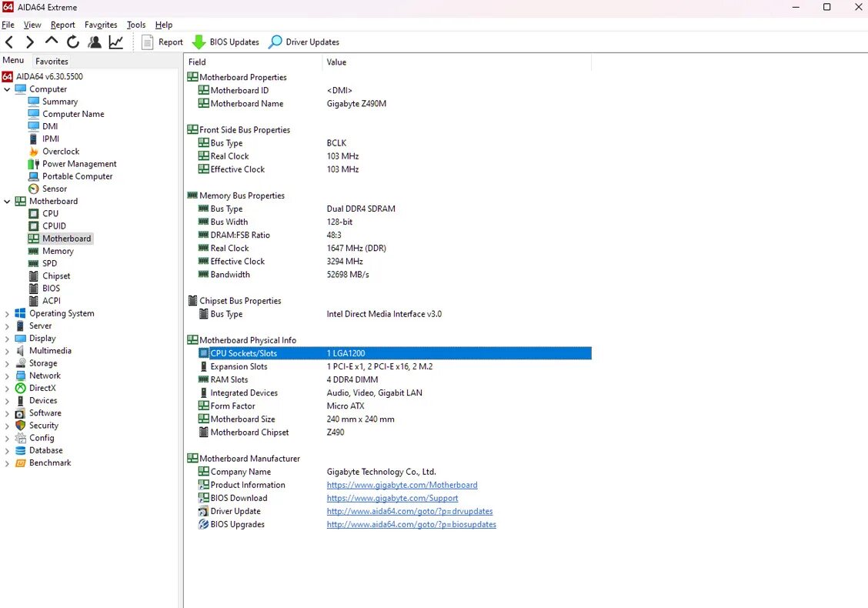
Task: Select the CPU Sockets/Slots row
Action: point(395,353)
